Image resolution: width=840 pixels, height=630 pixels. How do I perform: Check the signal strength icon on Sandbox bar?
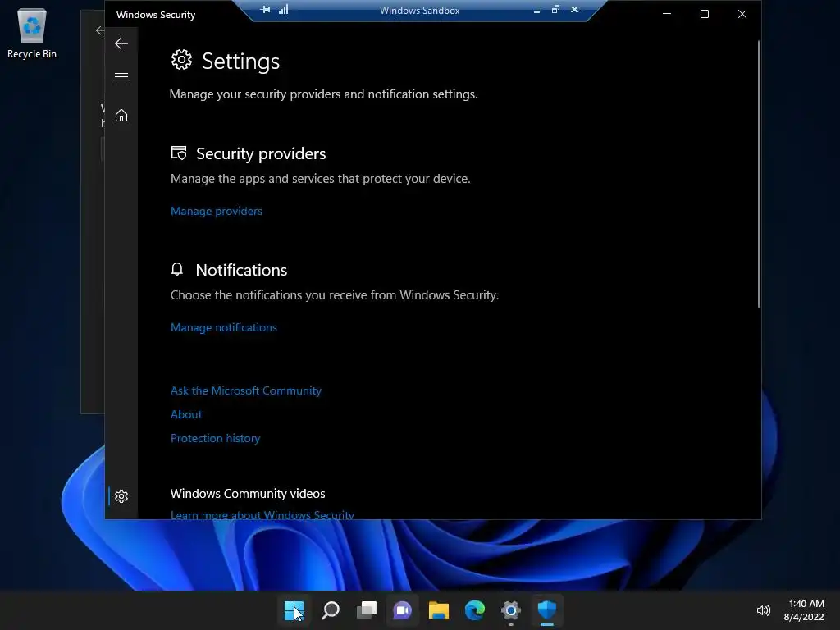(x=283, y=10)
